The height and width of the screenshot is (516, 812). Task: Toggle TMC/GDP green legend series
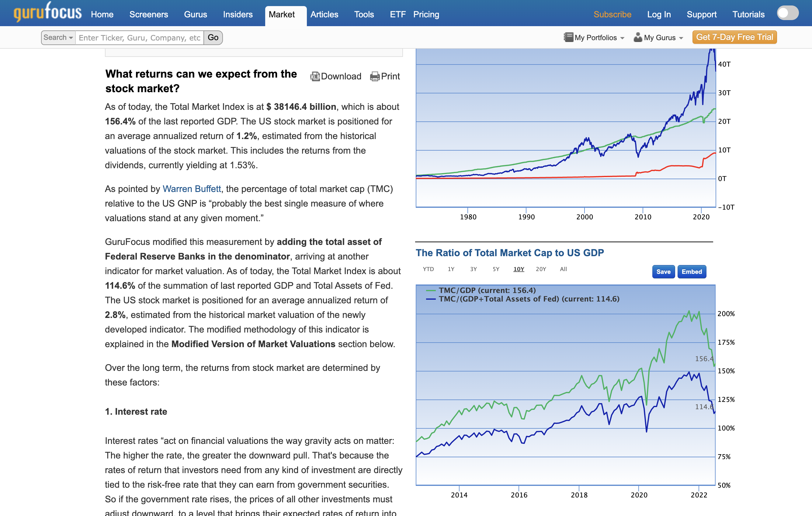pyautogui.click(x=487, y=290)
